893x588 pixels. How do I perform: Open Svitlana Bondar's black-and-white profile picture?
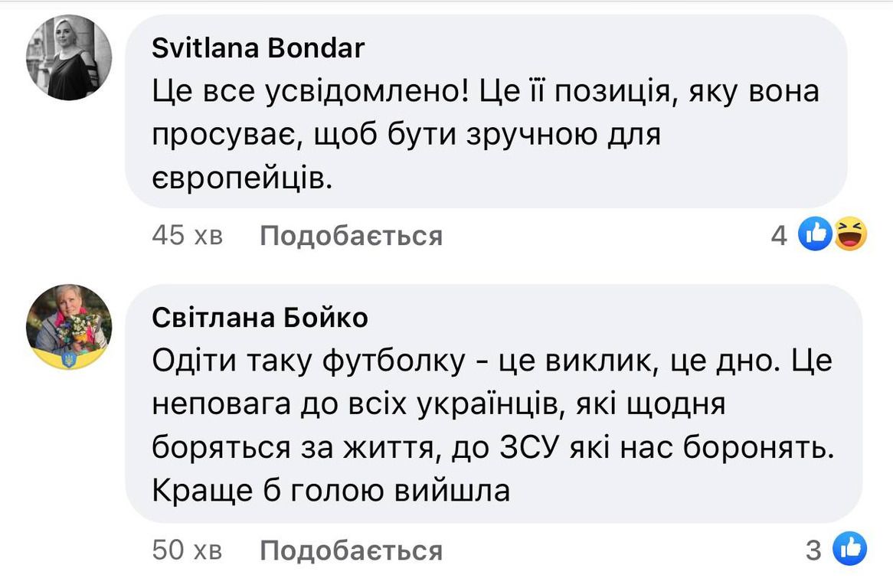point(69,58)
